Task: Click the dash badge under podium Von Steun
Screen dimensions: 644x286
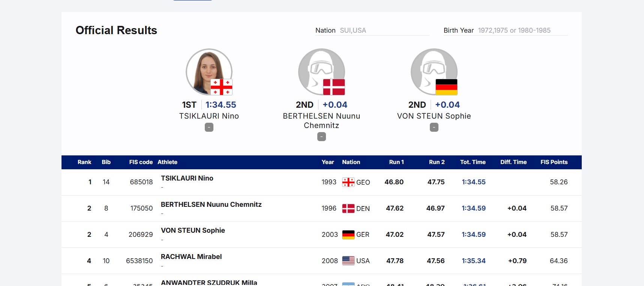Action: click(434, 128)
